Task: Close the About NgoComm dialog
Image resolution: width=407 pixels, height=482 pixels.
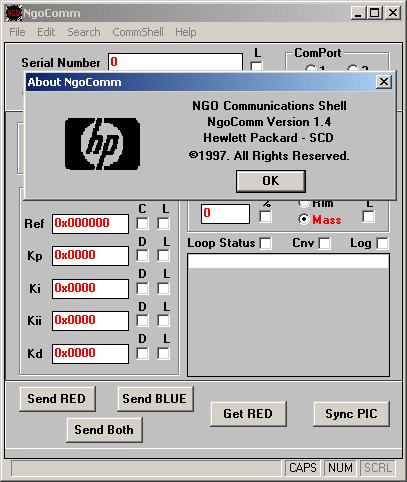Action: point(384,82)
